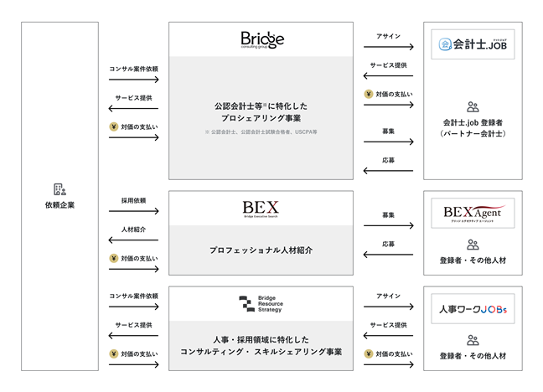543x392 pixels.
Task: Click the 公認会計士等に特化した heading text
Action: pos(261,106)
